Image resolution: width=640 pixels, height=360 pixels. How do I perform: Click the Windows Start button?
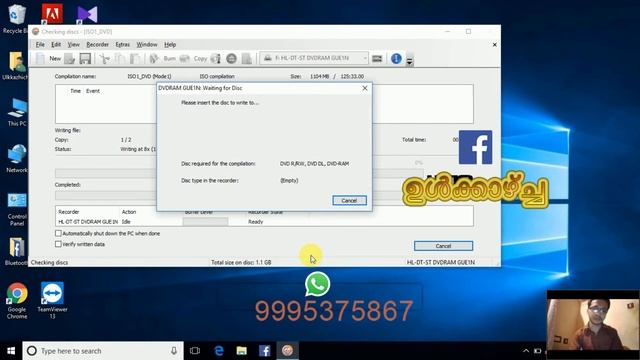pos(11,351)
